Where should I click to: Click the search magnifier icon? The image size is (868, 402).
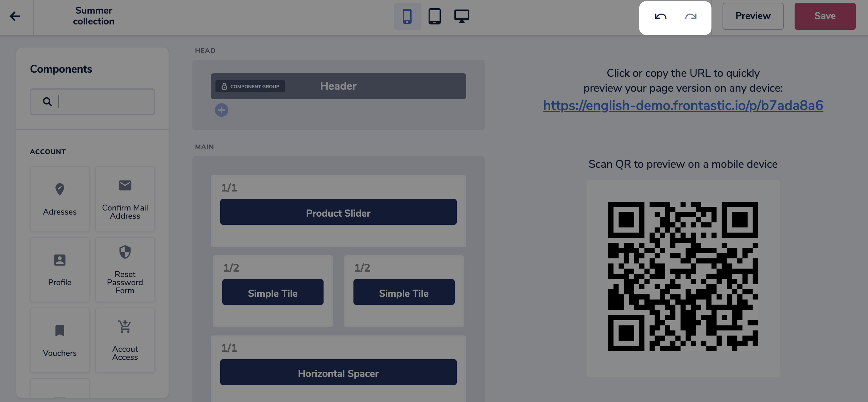[47, 102]
